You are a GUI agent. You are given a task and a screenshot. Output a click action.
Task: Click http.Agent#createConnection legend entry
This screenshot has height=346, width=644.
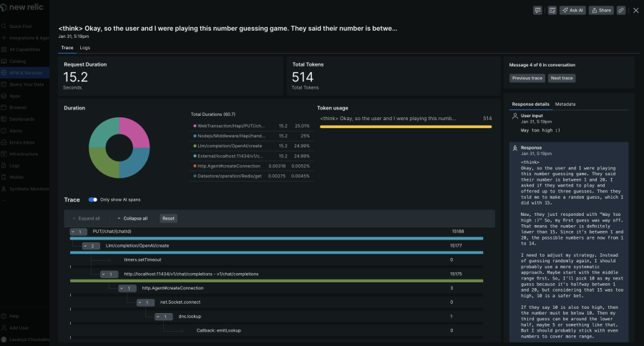pyautogui.click(x=251, y=166)
